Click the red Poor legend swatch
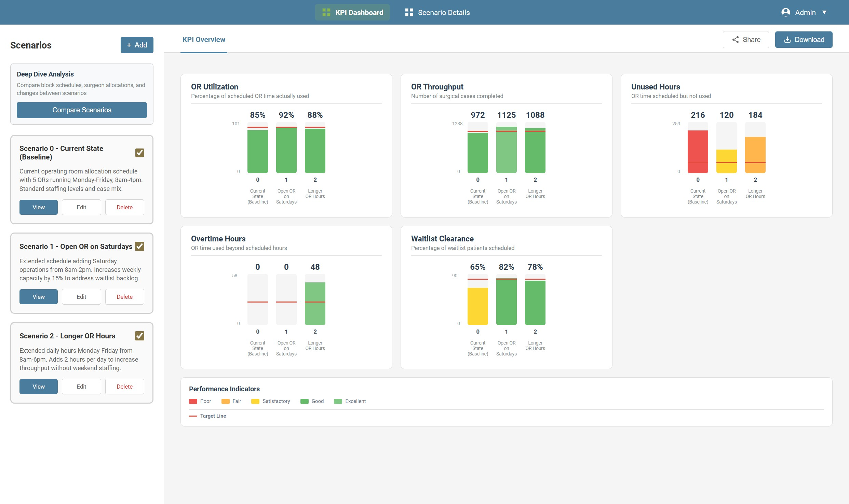This screenshot has height=504, width=849. pos(193,401)
